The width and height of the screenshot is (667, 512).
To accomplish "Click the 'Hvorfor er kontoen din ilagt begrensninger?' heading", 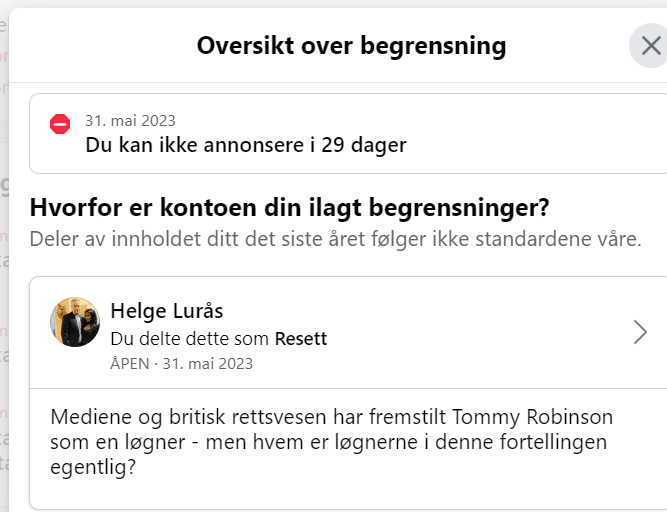I will [289, 208].
